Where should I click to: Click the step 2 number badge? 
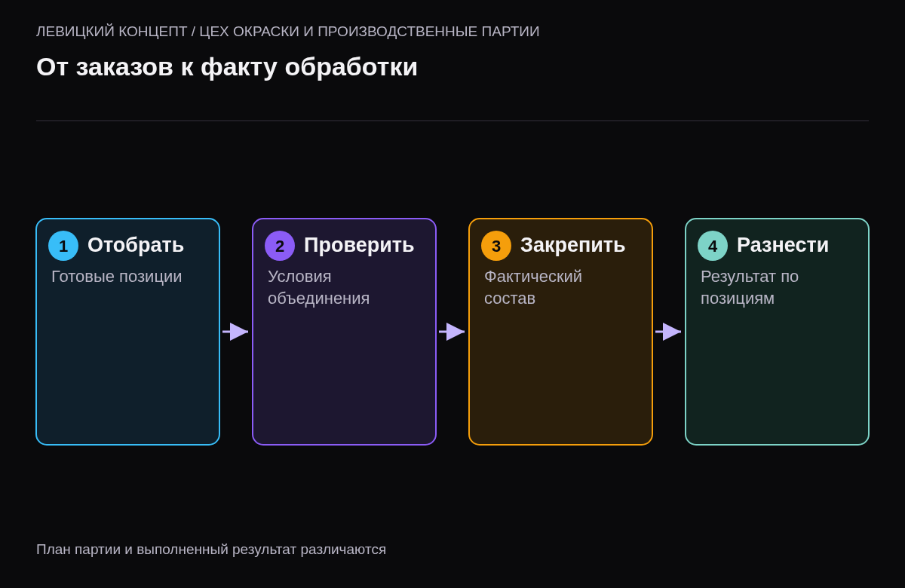tap(280, 246)
